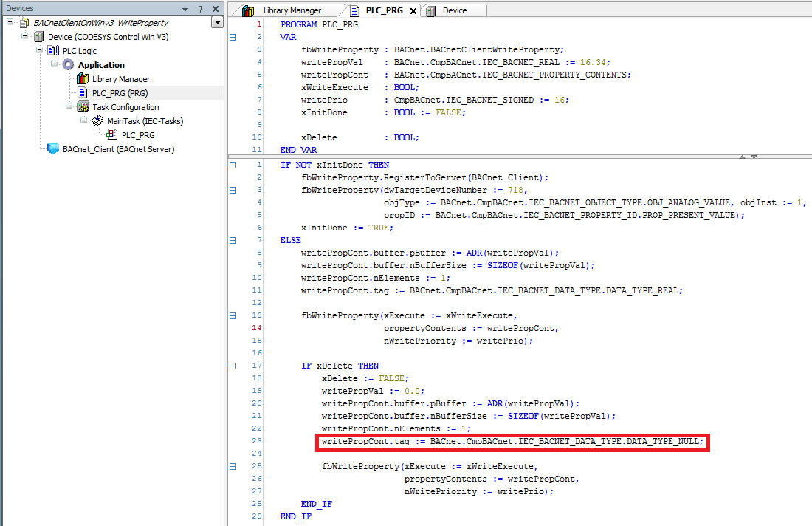The width and height of the screenshot is (812, 526).
Task: Collapse the PLC Logic tree node
Action: click(x=41, y=51)
